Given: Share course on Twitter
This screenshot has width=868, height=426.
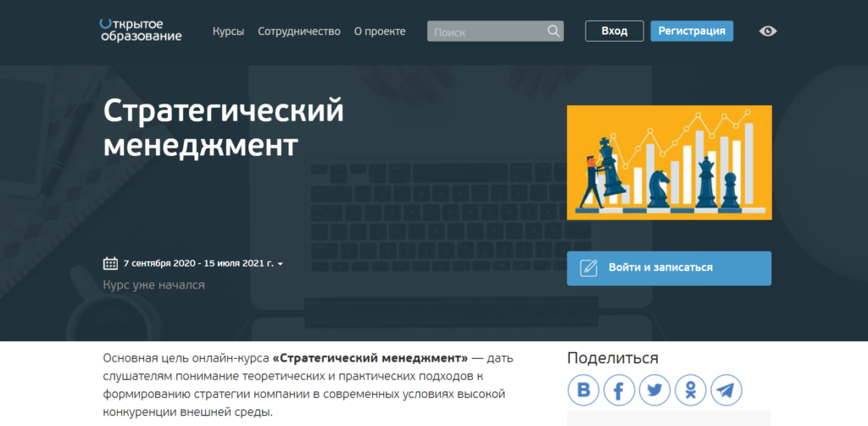Looking at the screenshot, I should pos(654,390).
